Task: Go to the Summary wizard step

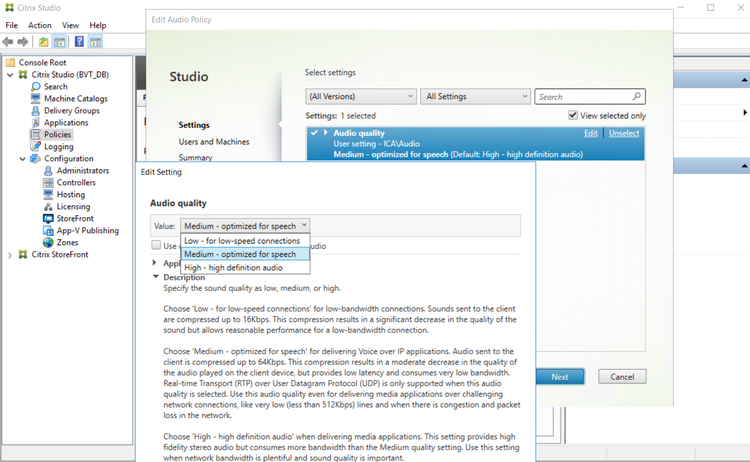Action: tap(195, 157)
